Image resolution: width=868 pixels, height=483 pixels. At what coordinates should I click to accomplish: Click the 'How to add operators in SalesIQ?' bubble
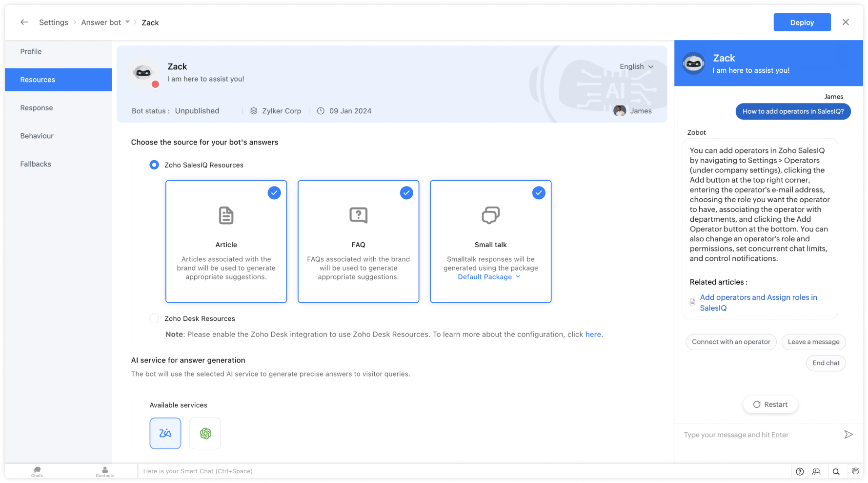coord(793,111)
